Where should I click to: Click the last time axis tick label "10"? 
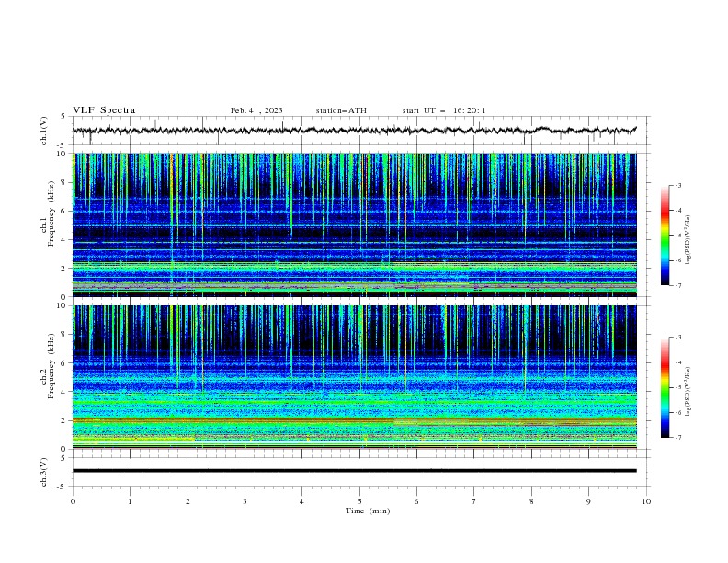pyautogui.click(x=646, y=501)
